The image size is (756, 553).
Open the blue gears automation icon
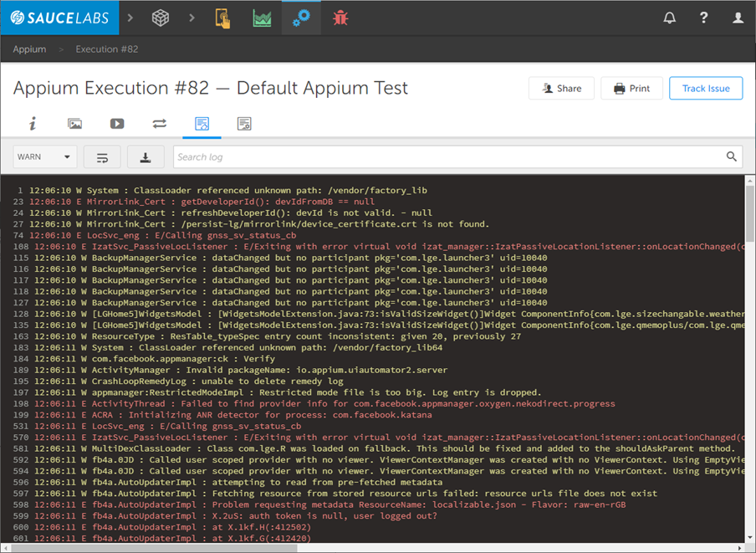point(301,18)
